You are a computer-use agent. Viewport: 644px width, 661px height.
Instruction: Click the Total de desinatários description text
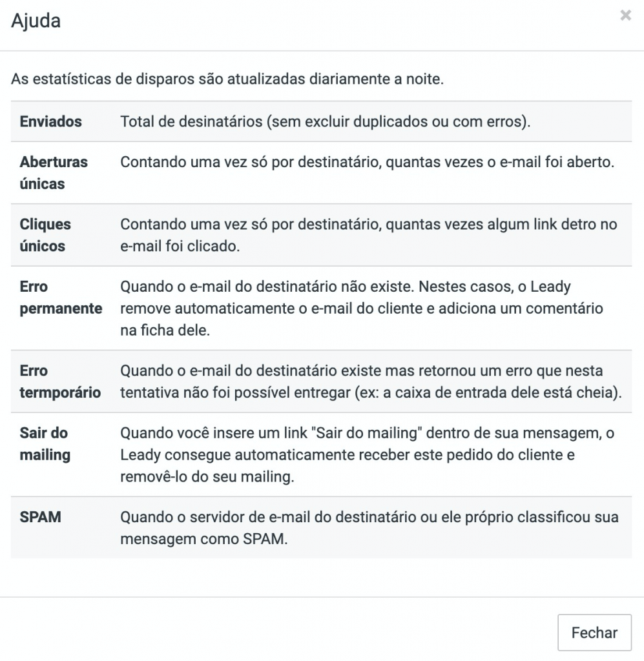point(325,121)
